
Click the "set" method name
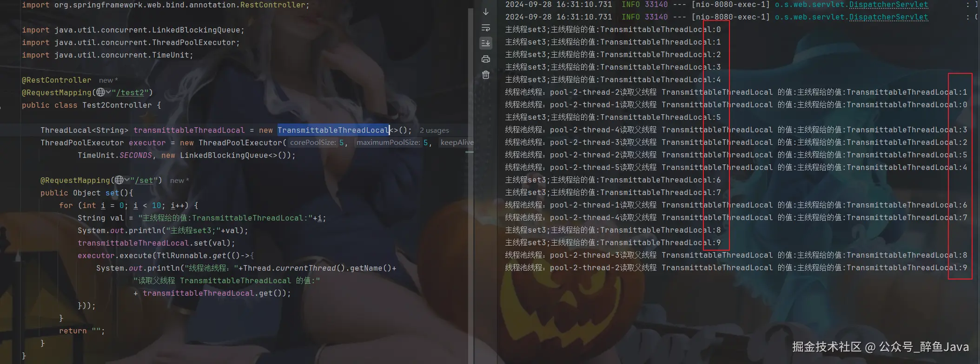(113, 193)
